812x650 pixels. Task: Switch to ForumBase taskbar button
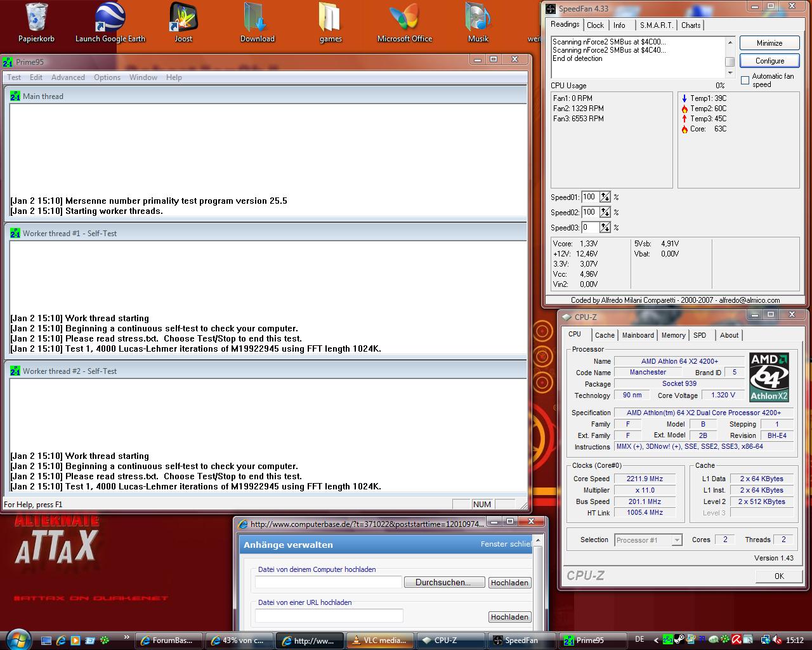[x=168, y=640]
